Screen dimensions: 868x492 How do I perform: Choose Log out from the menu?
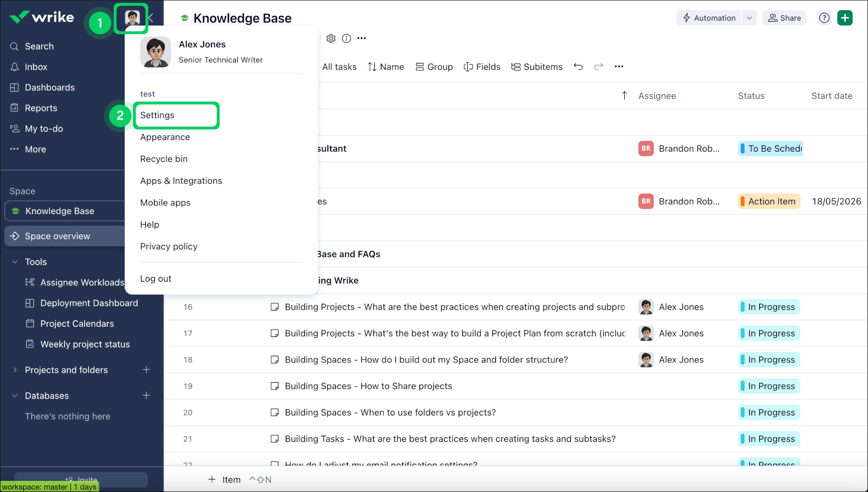156,278
